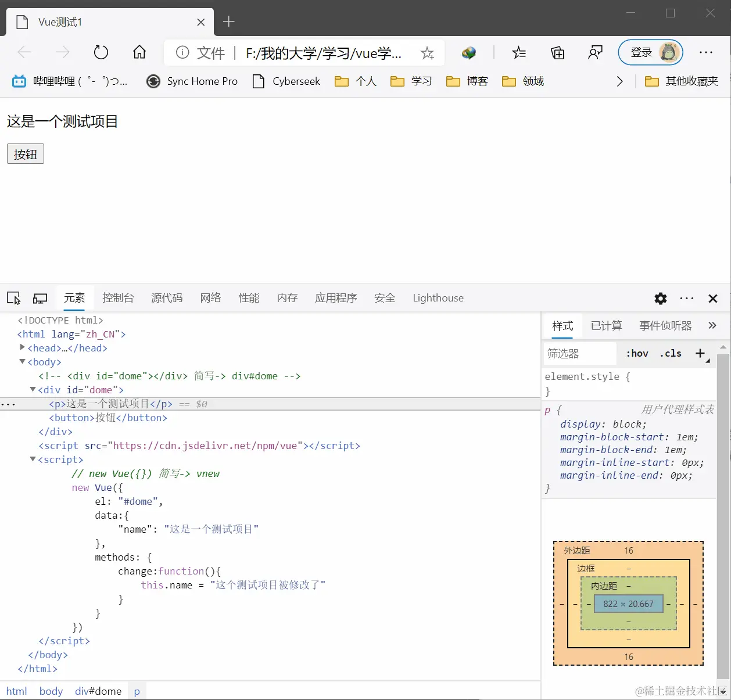The width and height of the screenshot is (731, 700).
Task: Open the collections icon
Action: 558,53
